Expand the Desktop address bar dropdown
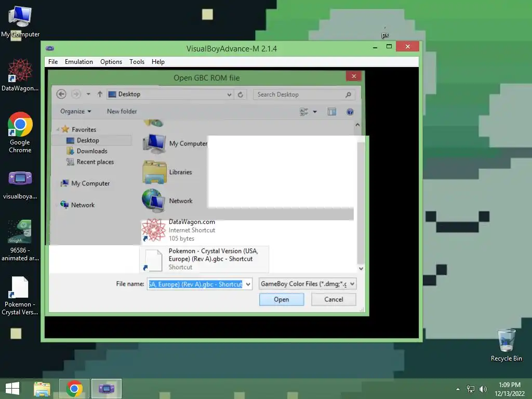The width and height of the screenshot is (532, 399). click(x=229, y=95)
